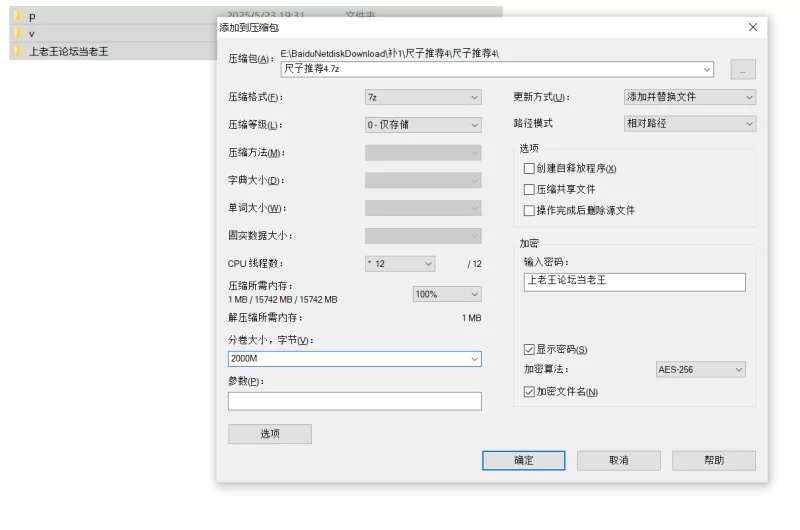Click the disabled 固实数据大小 dropdown
The image size is (800, 530).
pos(423,236)
